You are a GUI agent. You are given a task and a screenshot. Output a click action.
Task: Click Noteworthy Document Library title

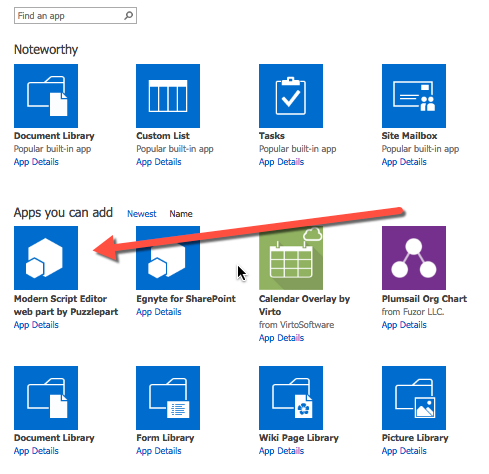54,136
